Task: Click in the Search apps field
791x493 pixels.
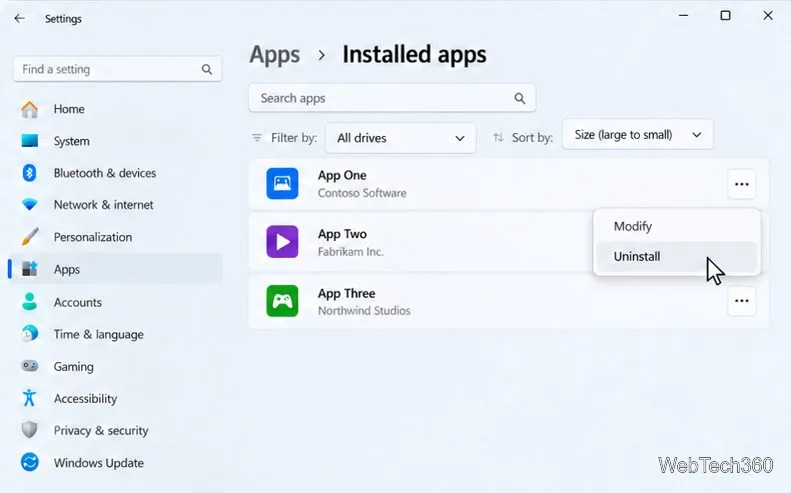Action: (x=392, y=98)
